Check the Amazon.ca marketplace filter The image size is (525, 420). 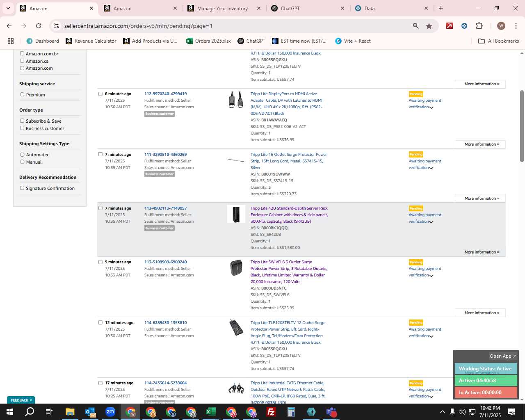pyautogui.click(x=22, y=61)
